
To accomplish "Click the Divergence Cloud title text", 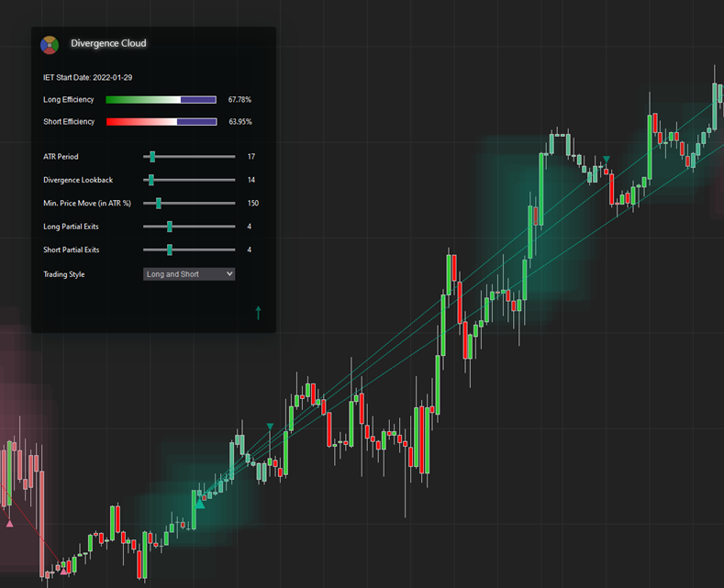I will (108, 43).
